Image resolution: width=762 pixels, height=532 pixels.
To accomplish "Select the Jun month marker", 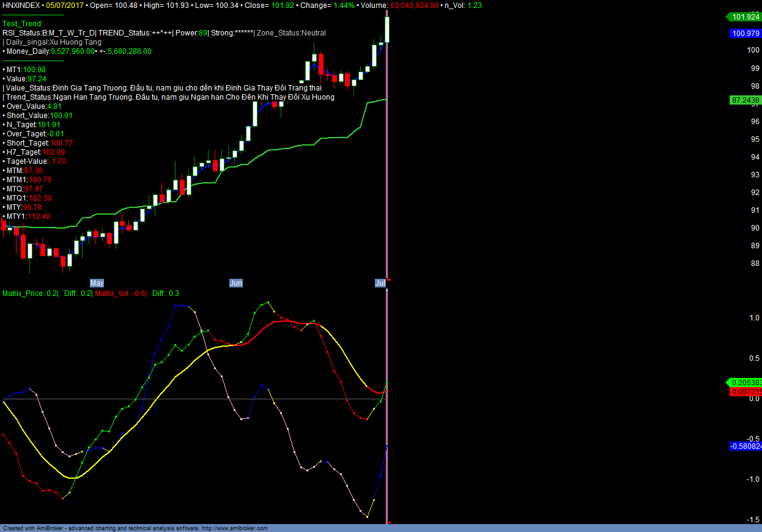I will coord(235,283).
